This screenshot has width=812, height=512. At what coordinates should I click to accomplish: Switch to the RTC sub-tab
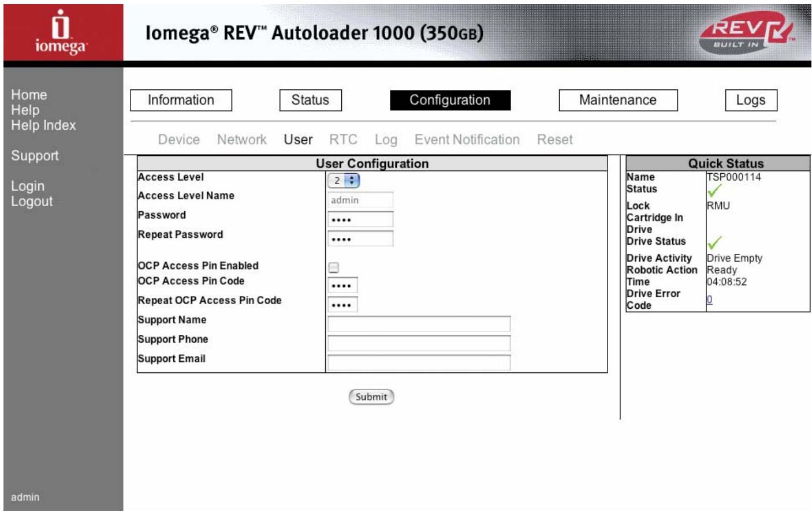(x=343, y=140)
